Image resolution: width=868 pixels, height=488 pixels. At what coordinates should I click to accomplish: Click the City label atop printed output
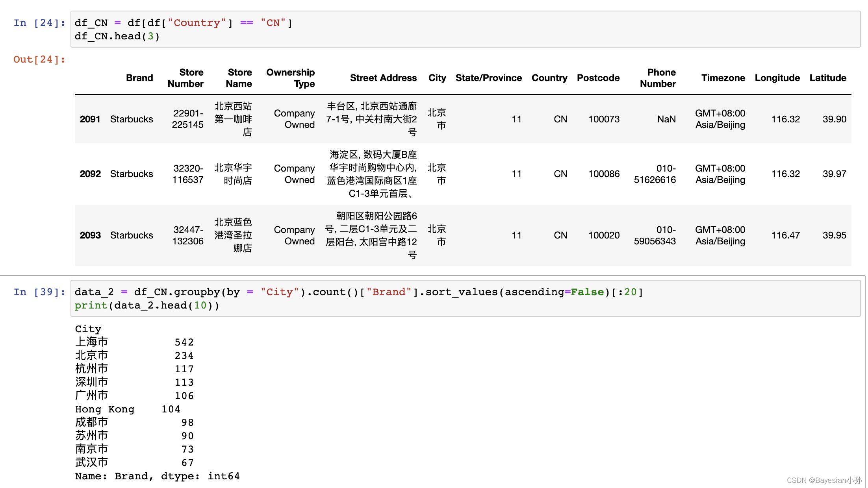click(x=88, y=329)
